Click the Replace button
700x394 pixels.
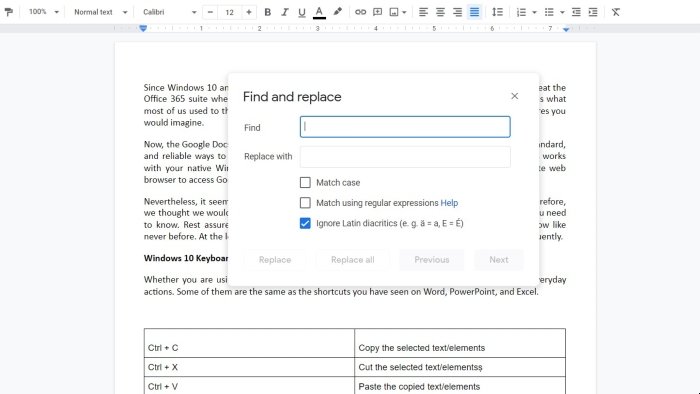point(275,260)
